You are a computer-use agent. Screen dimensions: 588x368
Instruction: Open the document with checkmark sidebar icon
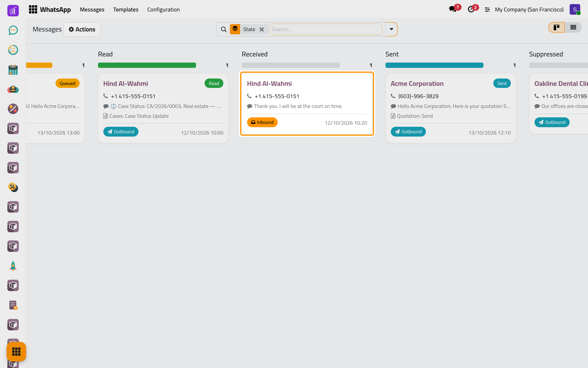13,305
